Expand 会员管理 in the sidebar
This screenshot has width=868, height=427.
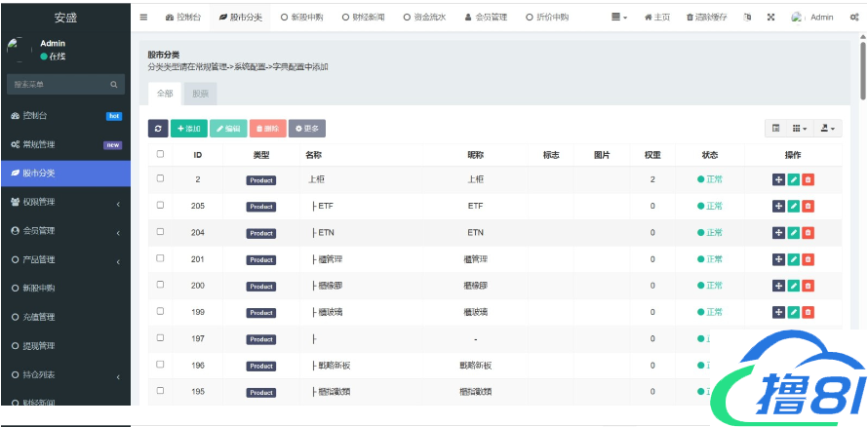65,231
